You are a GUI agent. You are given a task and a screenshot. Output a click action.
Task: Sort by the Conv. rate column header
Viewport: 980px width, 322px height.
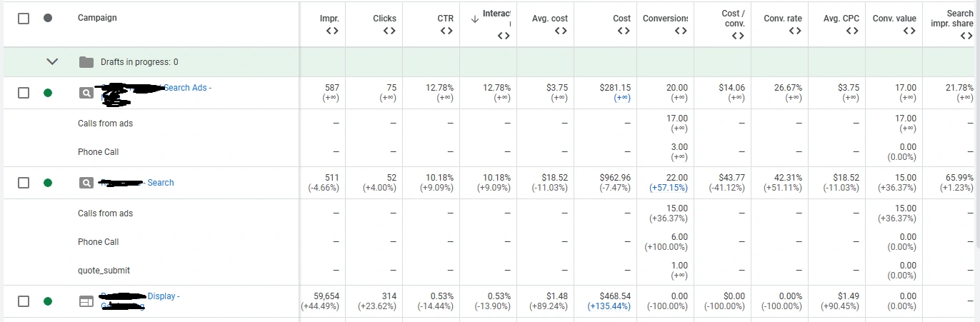pyautogui.click(x=783, y=19)
